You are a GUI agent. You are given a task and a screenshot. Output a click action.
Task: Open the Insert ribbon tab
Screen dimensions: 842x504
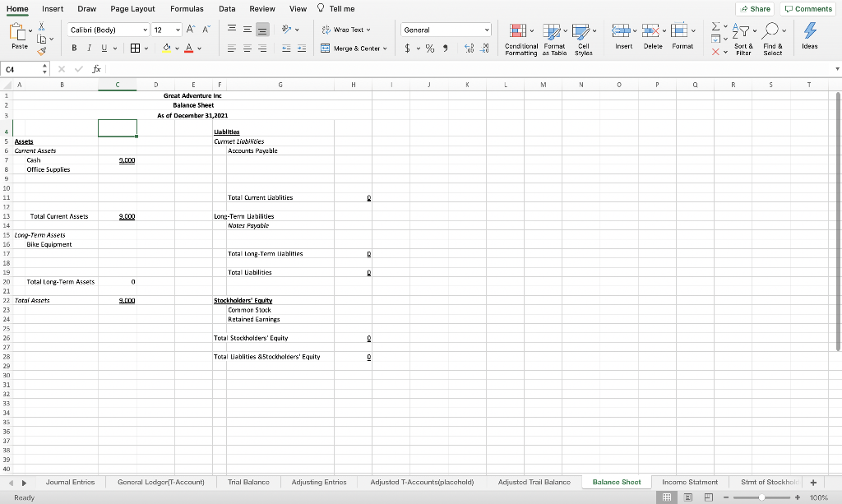click(x=53, y=8)
